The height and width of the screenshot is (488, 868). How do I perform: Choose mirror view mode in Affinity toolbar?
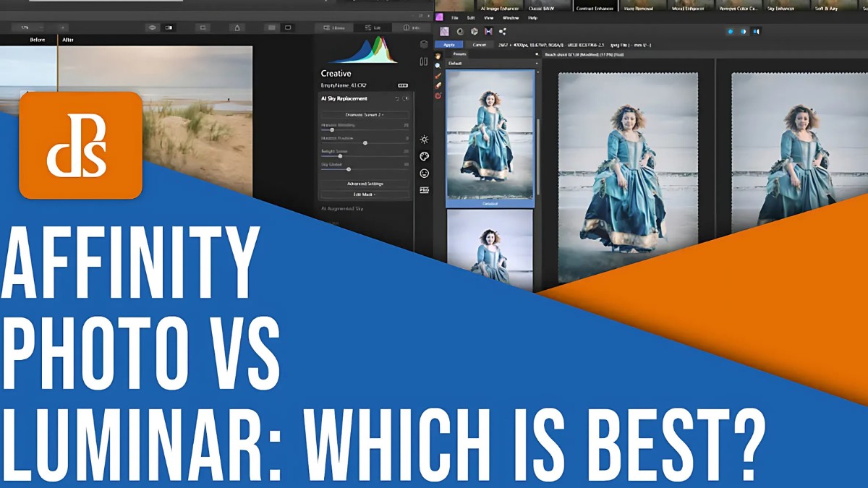[757, 31]
